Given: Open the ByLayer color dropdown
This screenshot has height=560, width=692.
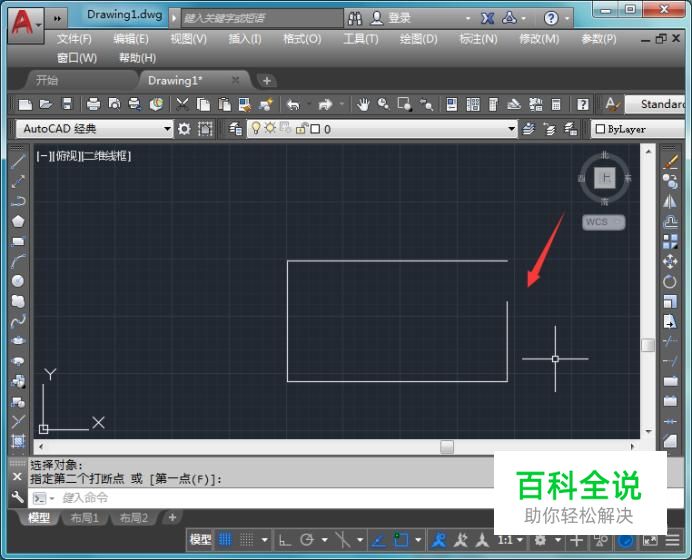Looking at the screenshot, I should 637,129.
